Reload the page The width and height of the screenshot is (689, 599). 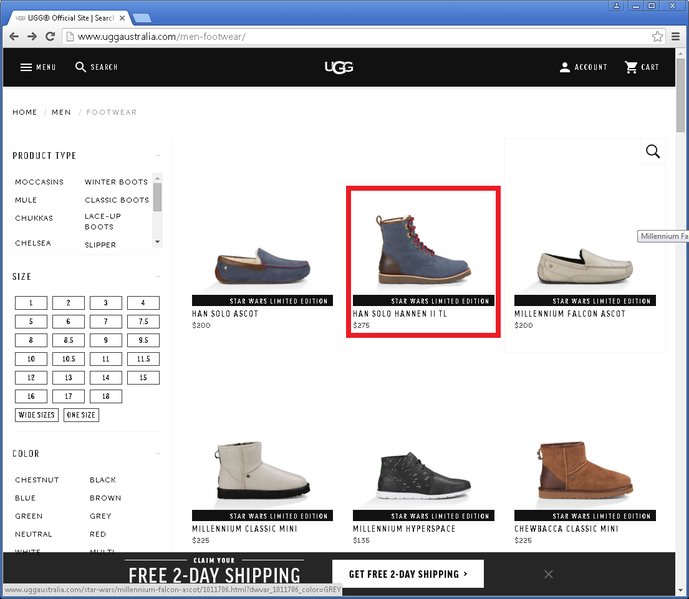tap(50, 36)
